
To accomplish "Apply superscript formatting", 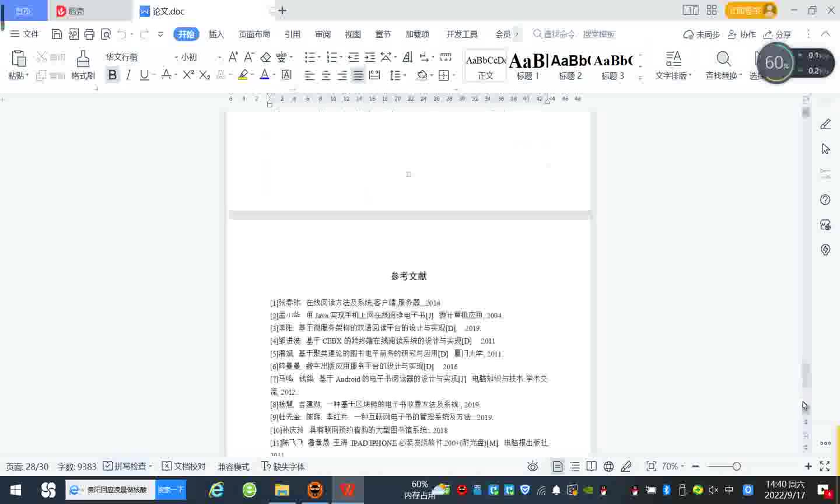I will tap(188, 75).
